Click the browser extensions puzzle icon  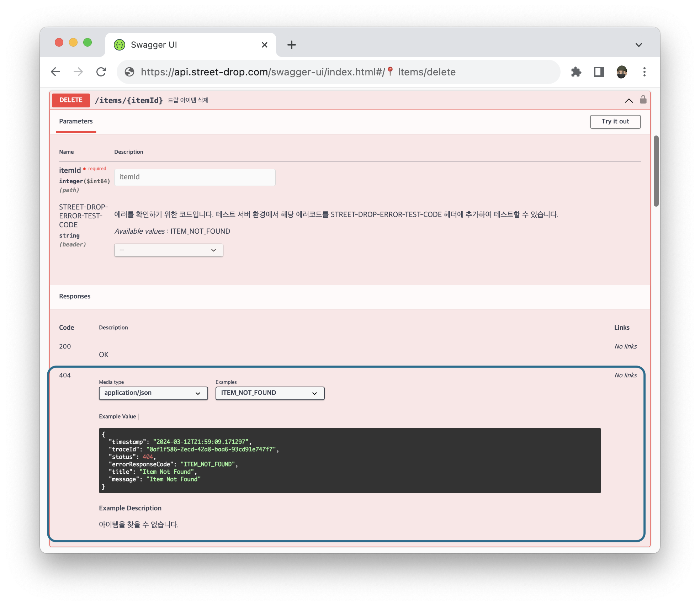coord(576,72)
